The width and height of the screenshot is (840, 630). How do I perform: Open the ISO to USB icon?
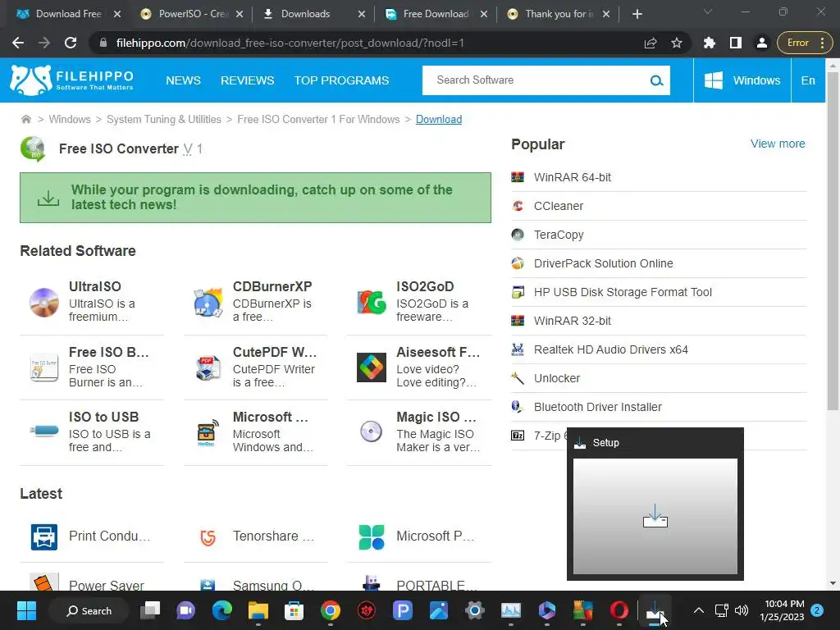point(44,431)
